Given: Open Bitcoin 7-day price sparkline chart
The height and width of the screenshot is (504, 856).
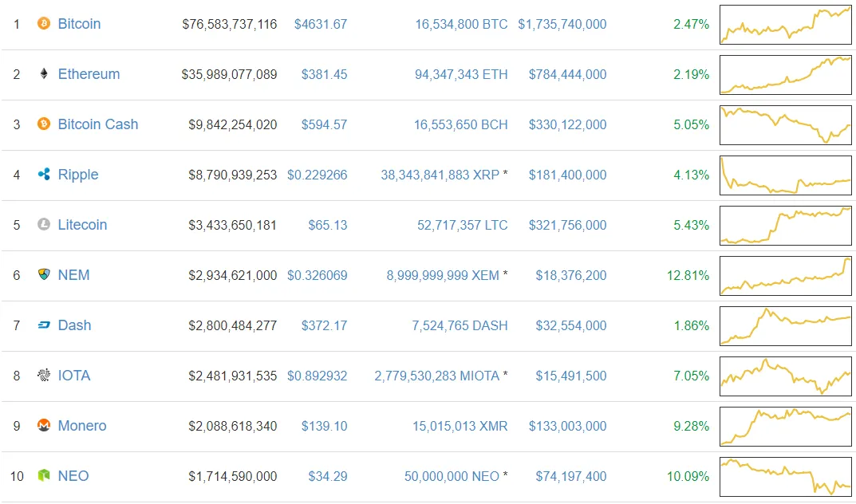Looking at the screenshot, I should point(786,25).
